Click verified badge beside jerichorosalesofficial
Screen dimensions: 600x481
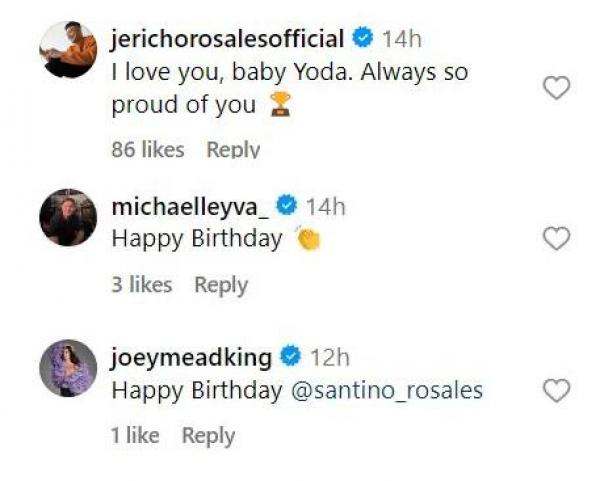363,39
